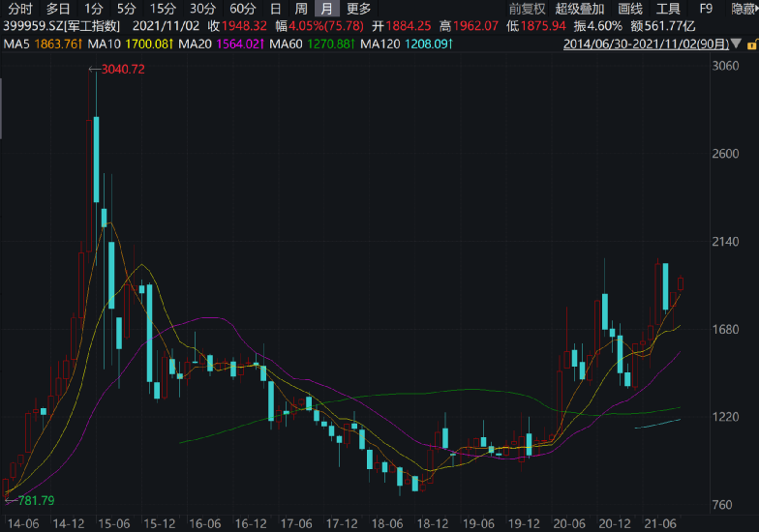Open the 更多 more periods menu
759x532 pixels.
point(358,9)
